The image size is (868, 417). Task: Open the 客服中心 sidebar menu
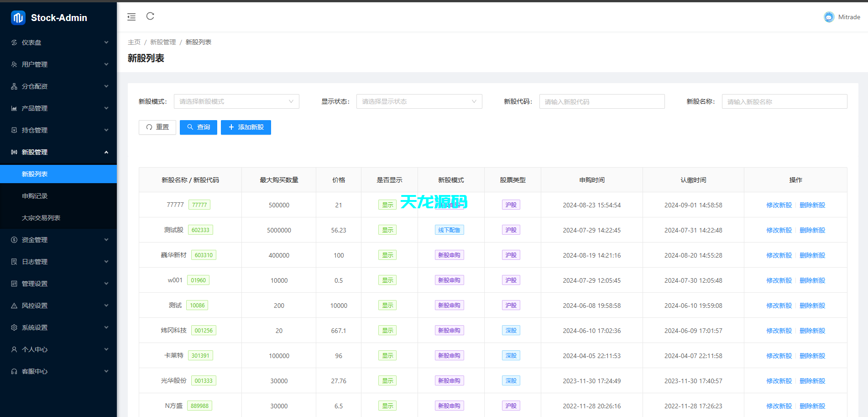coord(58,371)
